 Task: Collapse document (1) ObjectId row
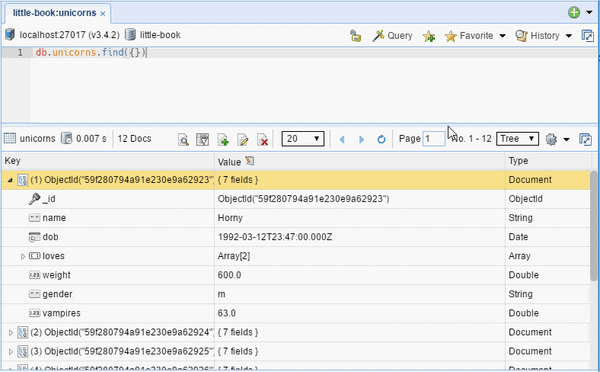pos(10,180)
